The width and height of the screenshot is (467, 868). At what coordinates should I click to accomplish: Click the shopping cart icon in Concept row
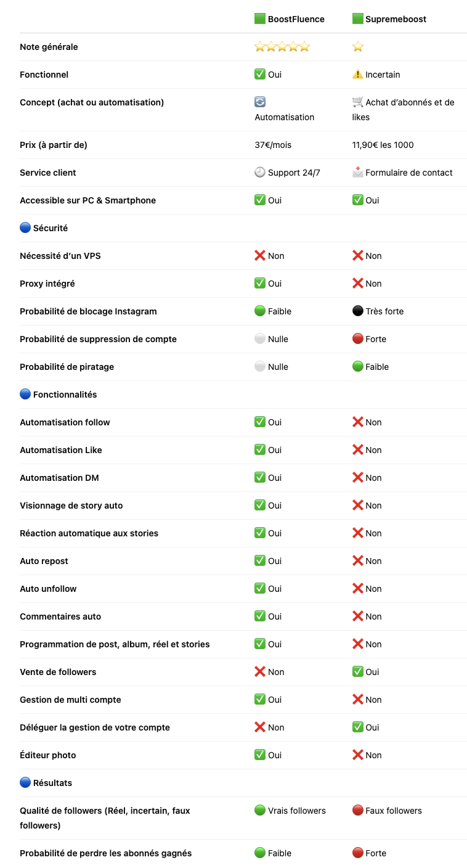(358, 102)
